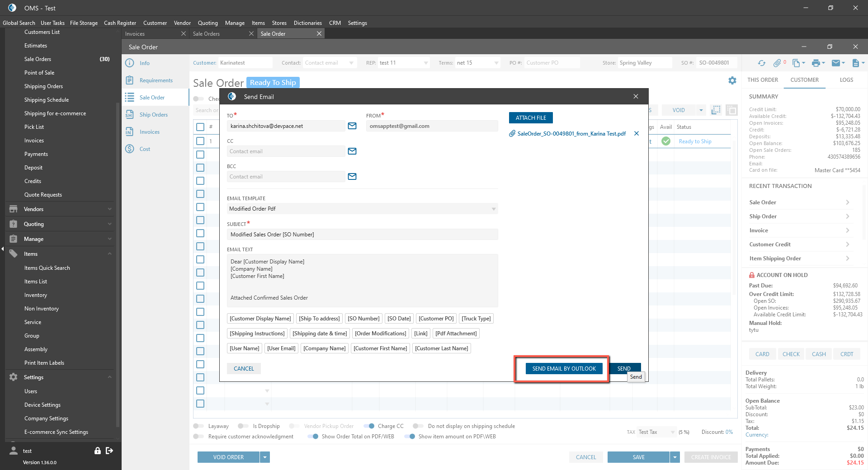The image size is (868, 470).
Task: Toggle the Layaway switch
Action: click(x=198, y=426)
